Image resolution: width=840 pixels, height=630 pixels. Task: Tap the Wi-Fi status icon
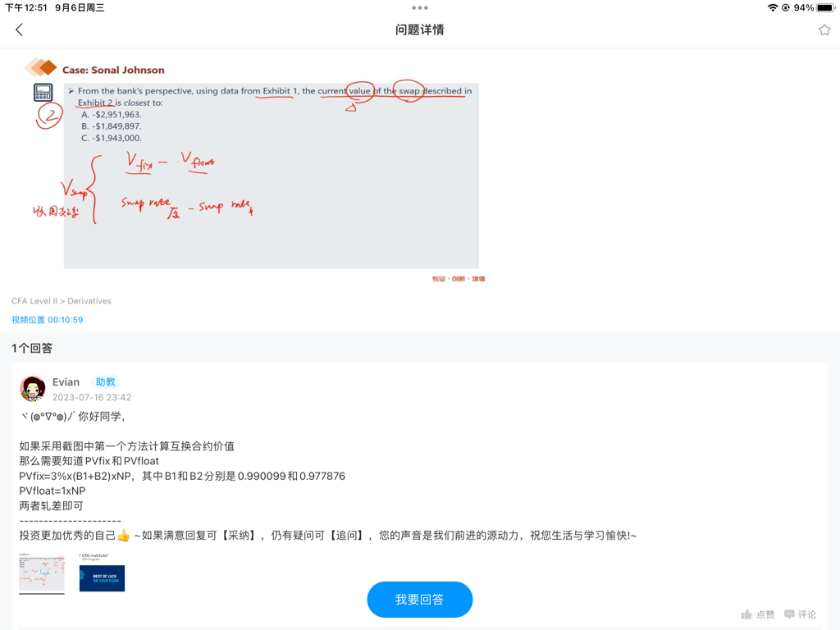point(772,7)
